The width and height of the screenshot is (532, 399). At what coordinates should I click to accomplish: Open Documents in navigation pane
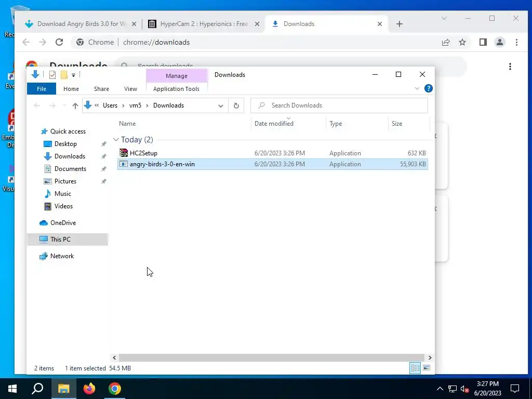coord(70,169)
